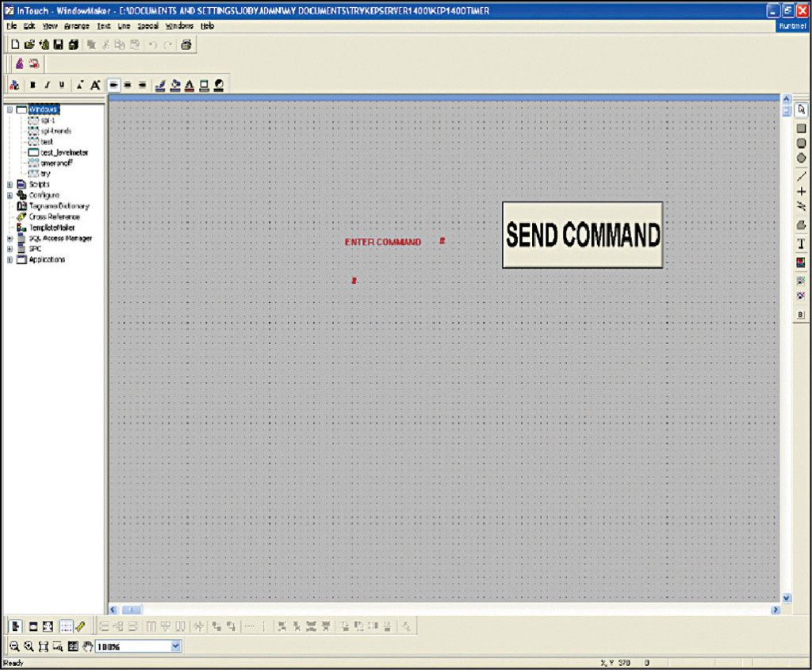Select the Polygon drawing tool

point(801,225)
